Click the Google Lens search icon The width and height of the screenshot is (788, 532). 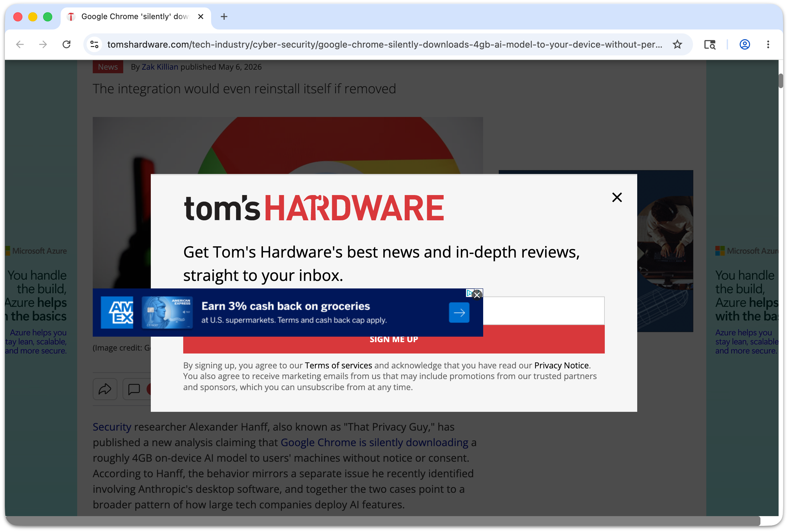point(709,44)
